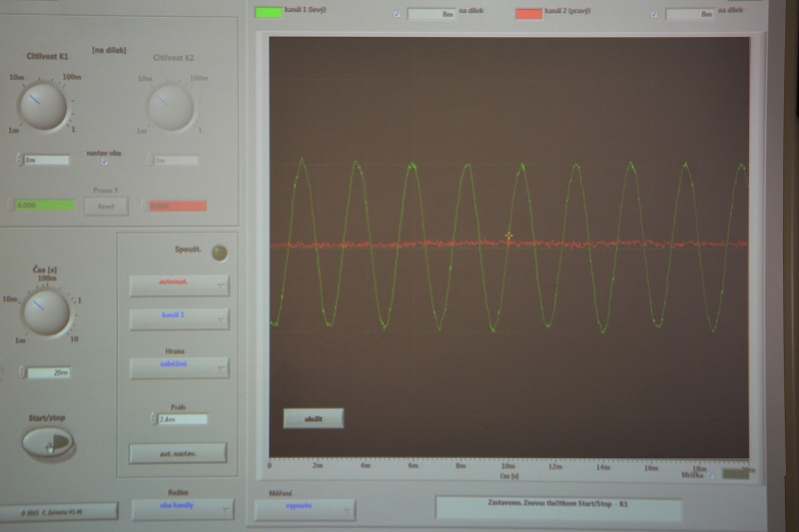Click the Mřížka grid color swatch
The height and width of the screenshot is (532, 799).
(x=735, y=474)
